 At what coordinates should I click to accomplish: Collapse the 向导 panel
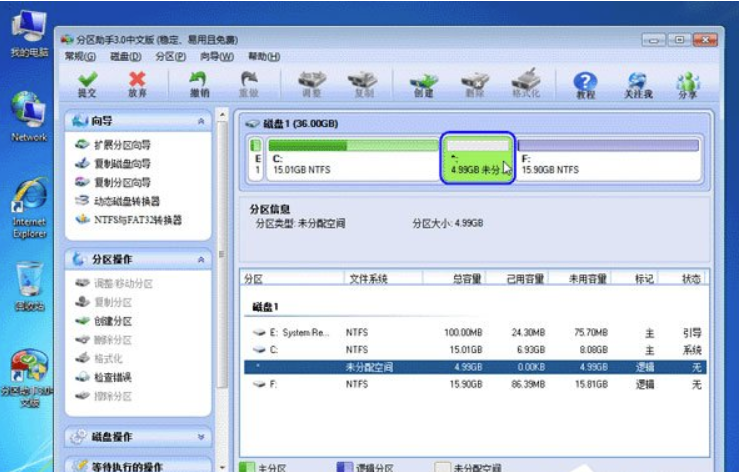[x=201, y=121]
